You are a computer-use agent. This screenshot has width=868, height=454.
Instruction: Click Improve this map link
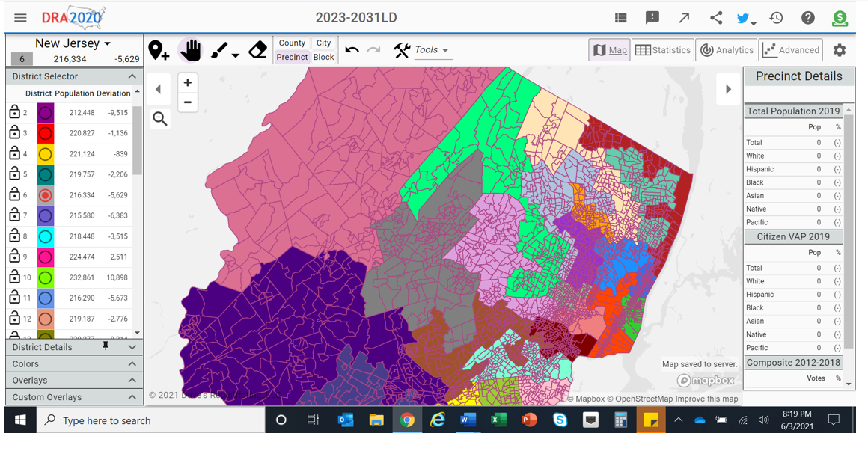[706, 399]
